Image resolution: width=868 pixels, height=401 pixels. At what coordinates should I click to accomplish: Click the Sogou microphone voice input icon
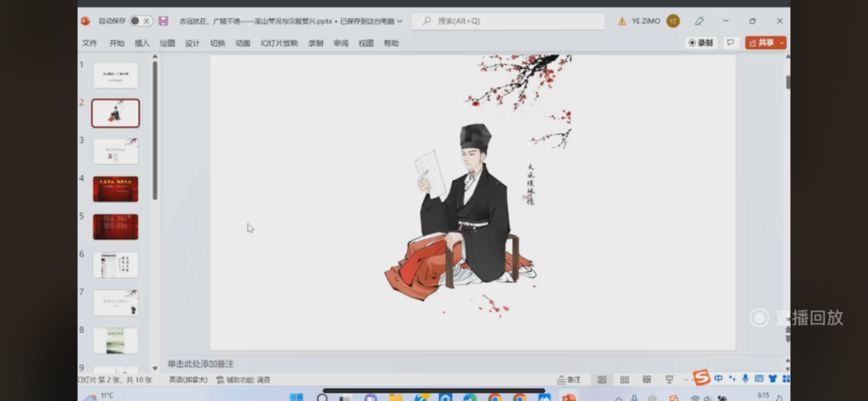pyautogui.click(x=745, y=378)
